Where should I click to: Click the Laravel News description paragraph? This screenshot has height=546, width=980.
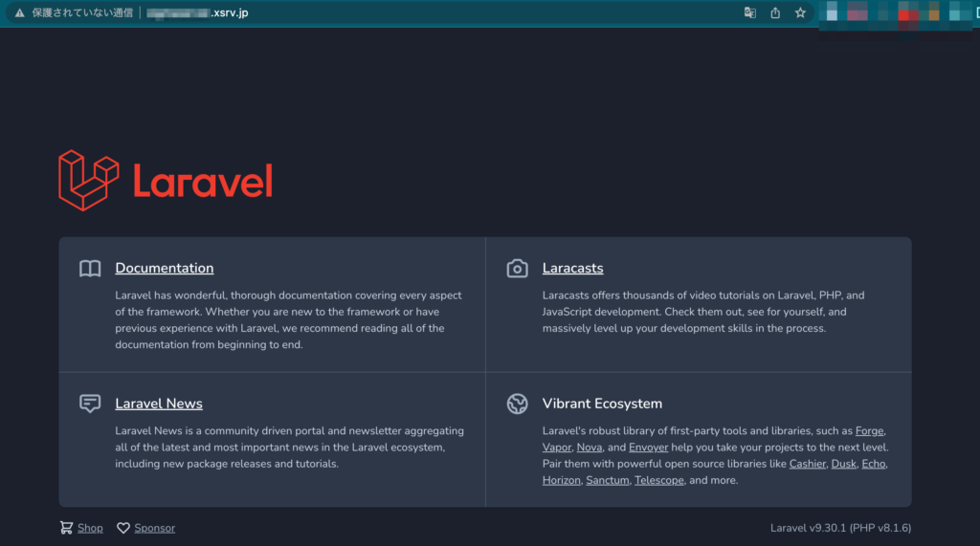289,448
